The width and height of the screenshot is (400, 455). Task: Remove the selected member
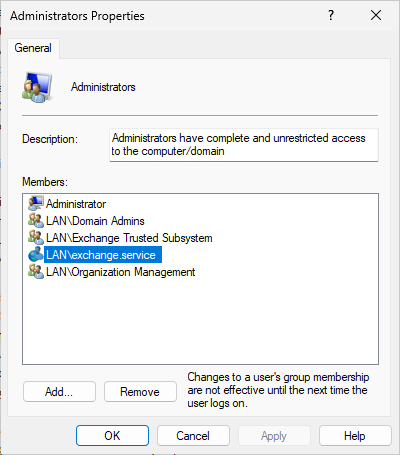[140, 392]
